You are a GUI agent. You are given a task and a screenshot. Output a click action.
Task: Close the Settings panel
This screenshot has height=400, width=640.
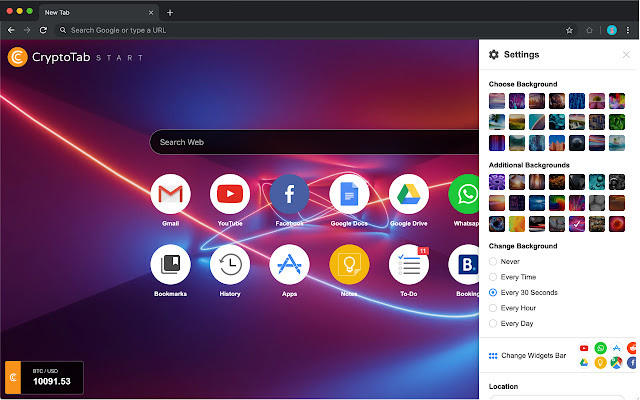click(x=626, y=55)
